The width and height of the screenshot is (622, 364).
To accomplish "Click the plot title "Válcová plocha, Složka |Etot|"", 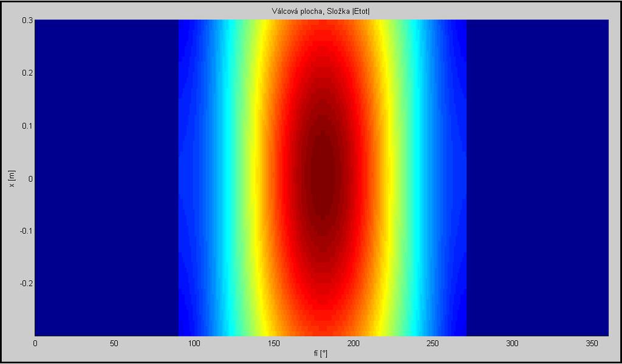I will [x=320, y=12].
